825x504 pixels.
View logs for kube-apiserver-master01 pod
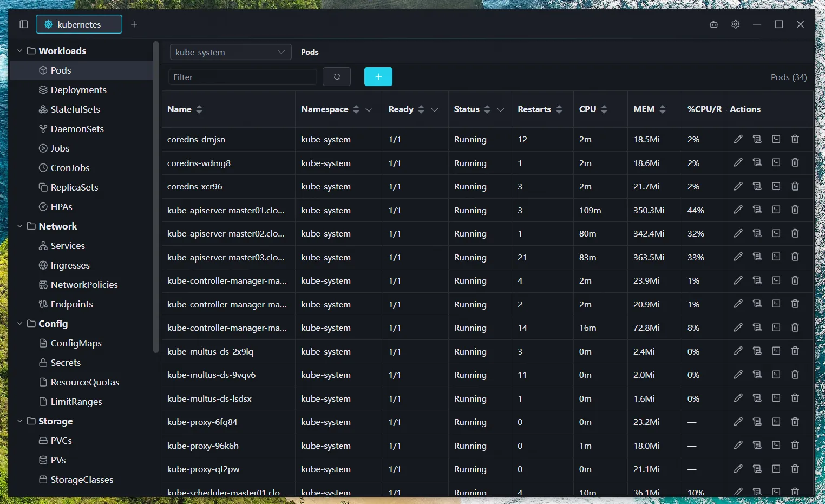757,210
